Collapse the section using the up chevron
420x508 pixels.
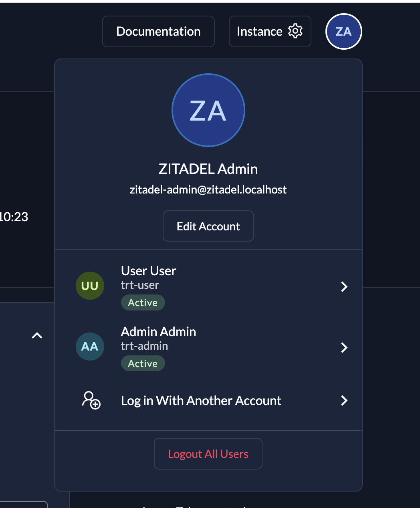click(x=37, y=336)
